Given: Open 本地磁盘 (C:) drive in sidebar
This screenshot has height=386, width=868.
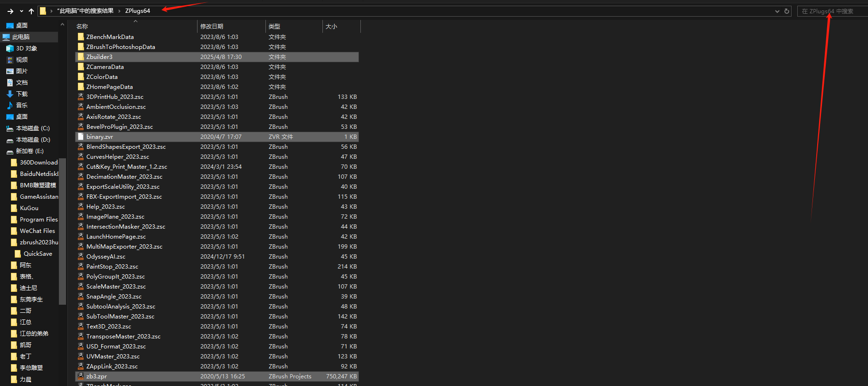Looking at the screenshot, I should (32, 128).
